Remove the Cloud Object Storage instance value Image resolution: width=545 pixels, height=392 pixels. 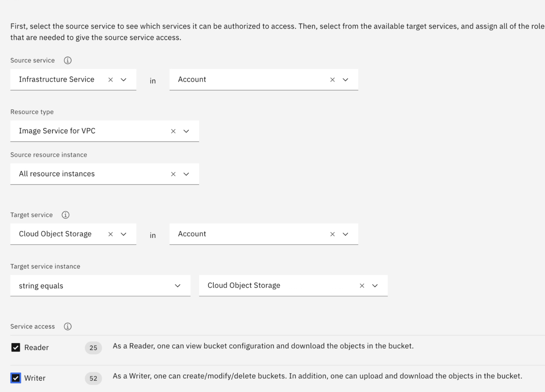point(362,285)
